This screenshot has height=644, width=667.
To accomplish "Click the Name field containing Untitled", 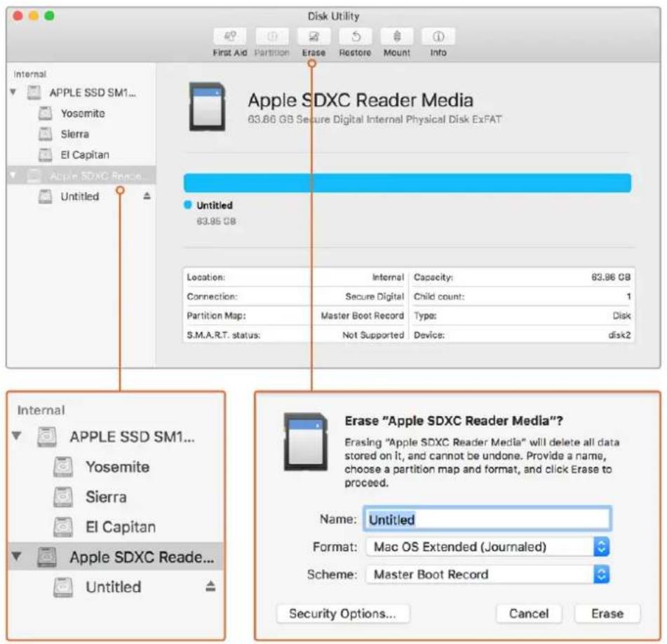I will click(487, 519).
